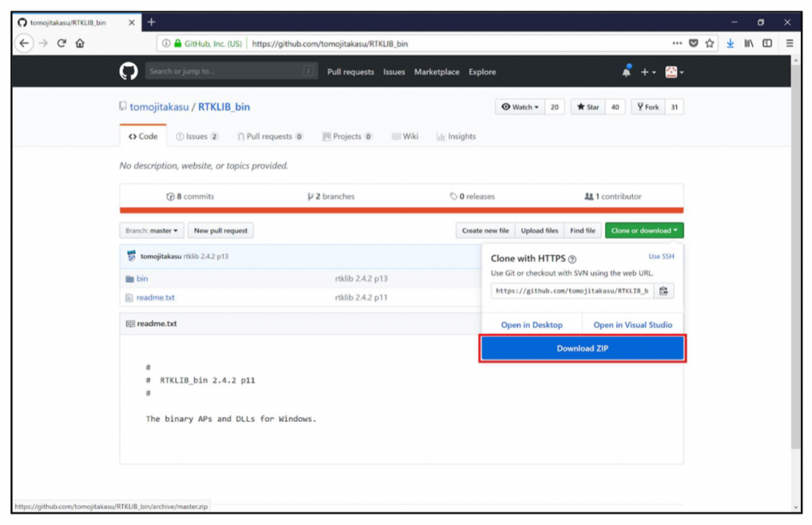Click Create new file button
The width and height of the screenshot is (812, 525).
click(x=485, y=231)
